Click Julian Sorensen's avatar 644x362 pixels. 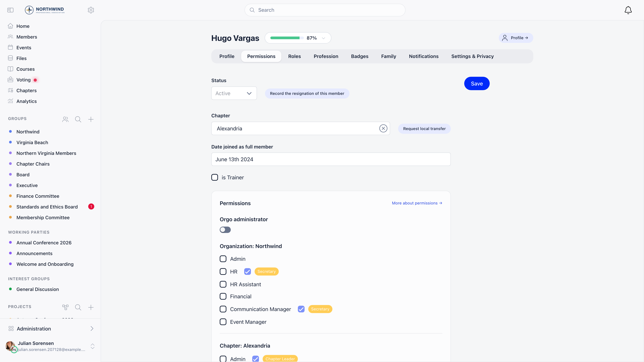click(x=10, y=346)
